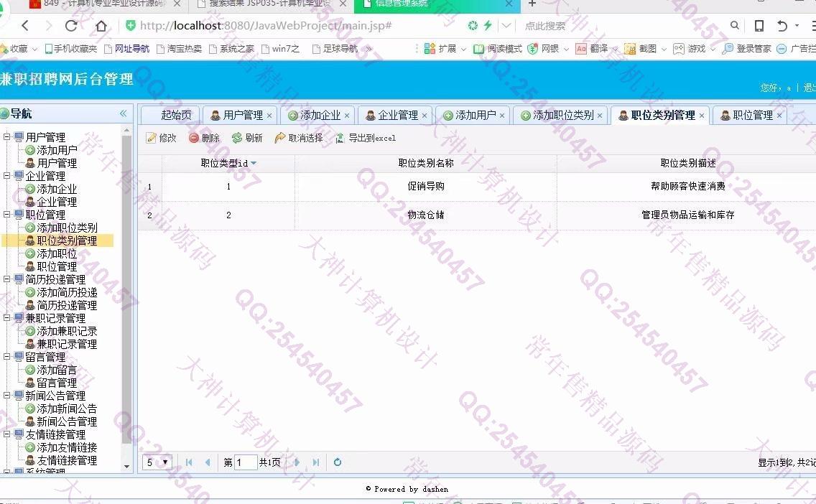816x504 pixels.
Task: Open 登录管家 login manager
Action: 747,48
